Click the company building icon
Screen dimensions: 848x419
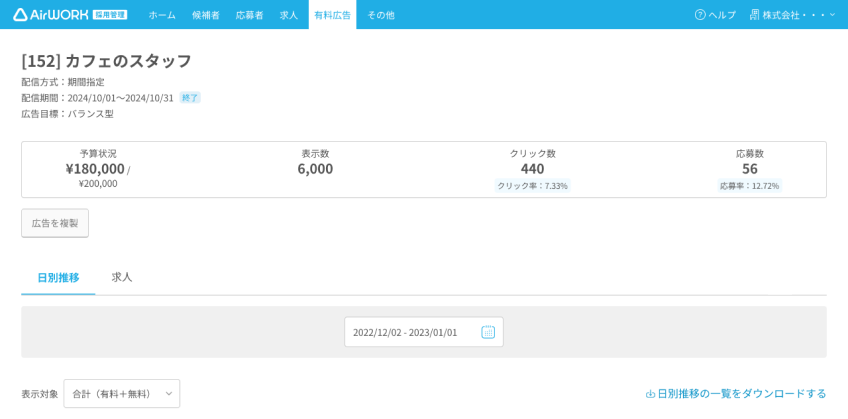754,15
